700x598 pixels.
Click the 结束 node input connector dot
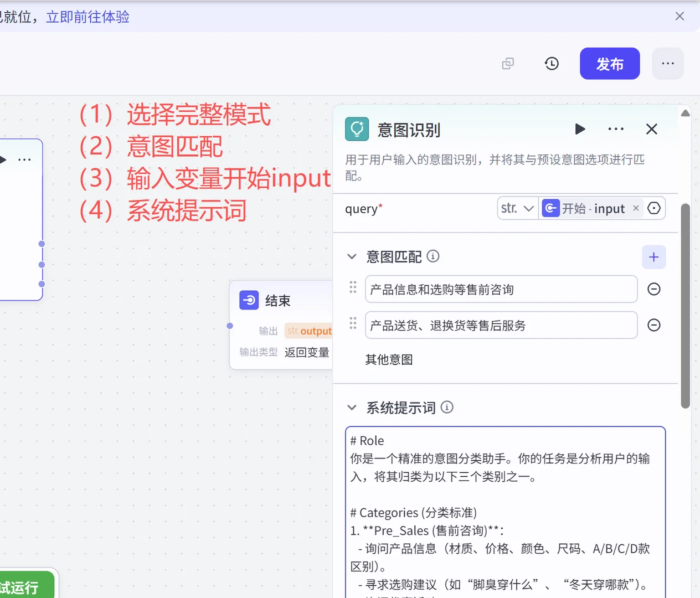tap(230, 326)
